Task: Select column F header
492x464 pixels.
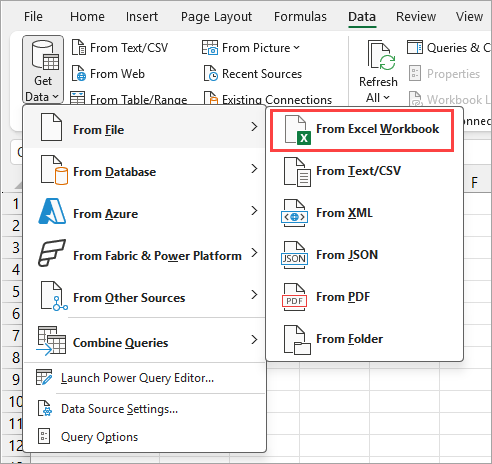Action: 475,183
